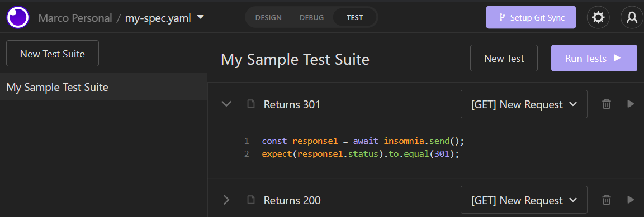This screenshot has height=217, width=644.
Task: Open request dropdown for Returns 301
Action: pyautogui.click(x=524, y=104)
